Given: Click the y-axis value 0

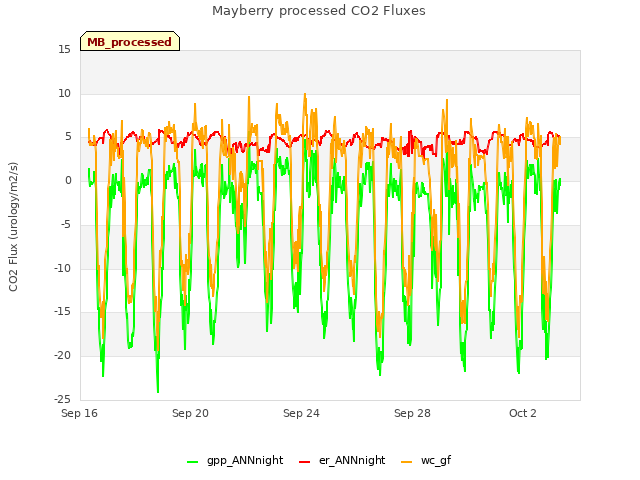Looking at the screenshot, I should tap(68, 180).
